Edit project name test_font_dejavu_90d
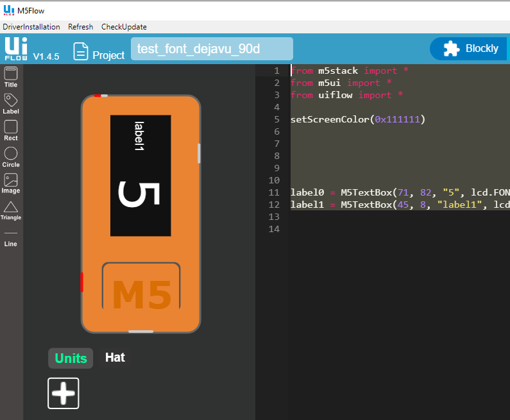This screenshot has width=510, height=420. (212, 49)
